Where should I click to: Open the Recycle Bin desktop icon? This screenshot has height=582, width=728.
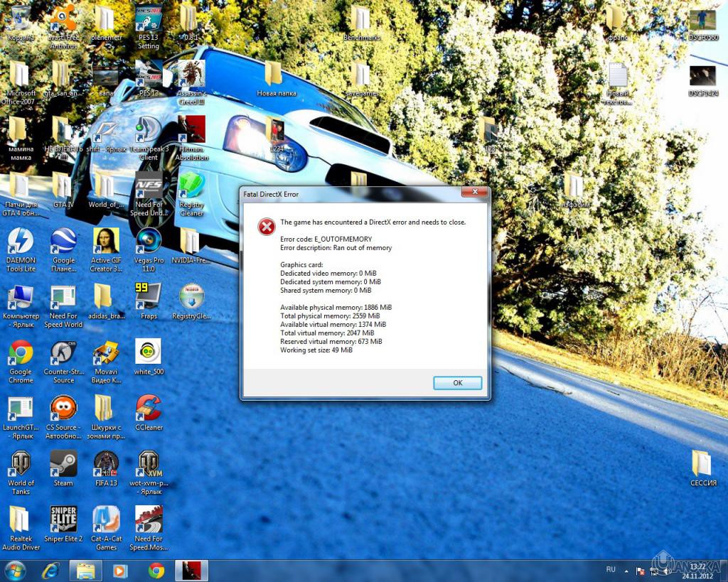click(x=21, y=23)
